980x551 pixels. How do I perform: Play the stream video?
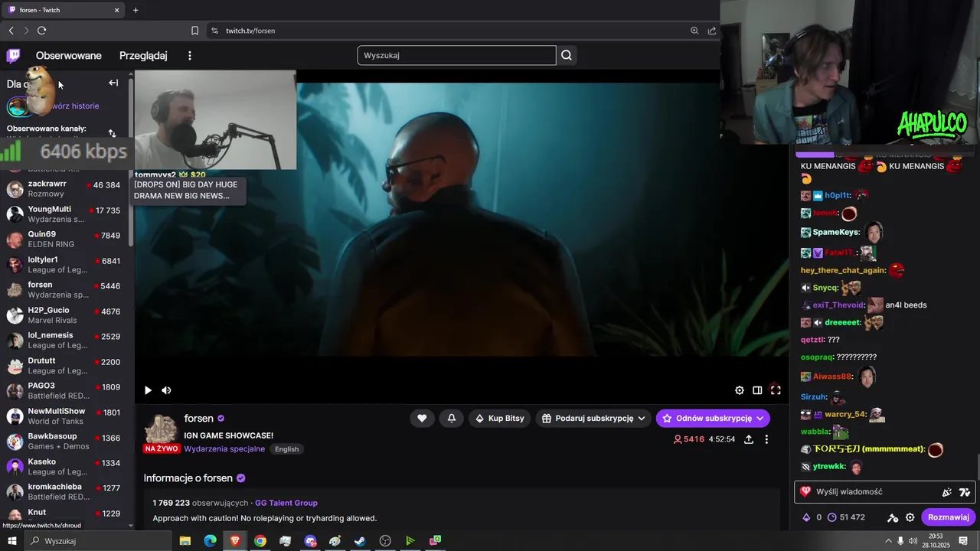pyautogui.click(x=148, y=390)
